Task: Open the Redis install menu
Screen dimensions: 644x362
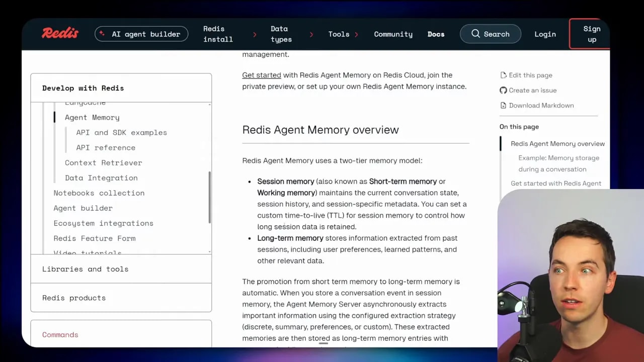Action: [x=218, y=34]
